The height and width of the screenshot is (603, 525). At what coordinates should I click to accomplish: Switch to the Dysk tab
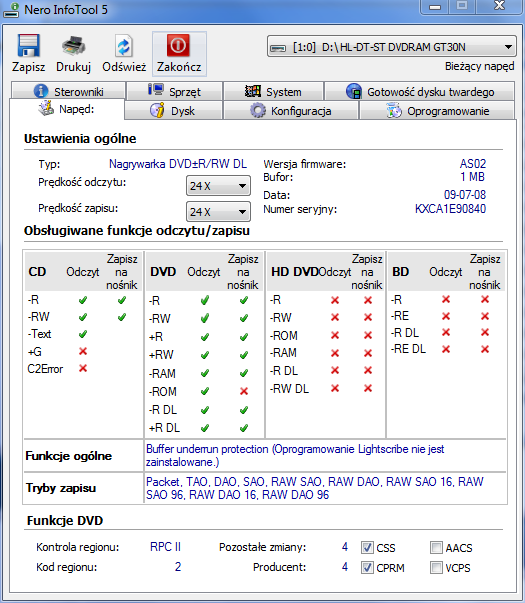173,111
